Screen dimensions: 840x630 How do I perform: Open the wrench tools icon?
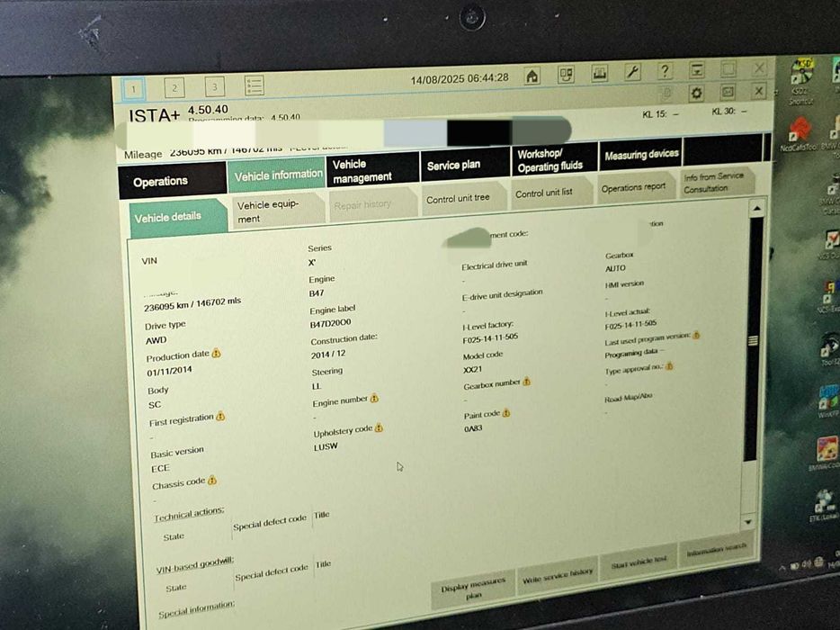pos(632,71)
